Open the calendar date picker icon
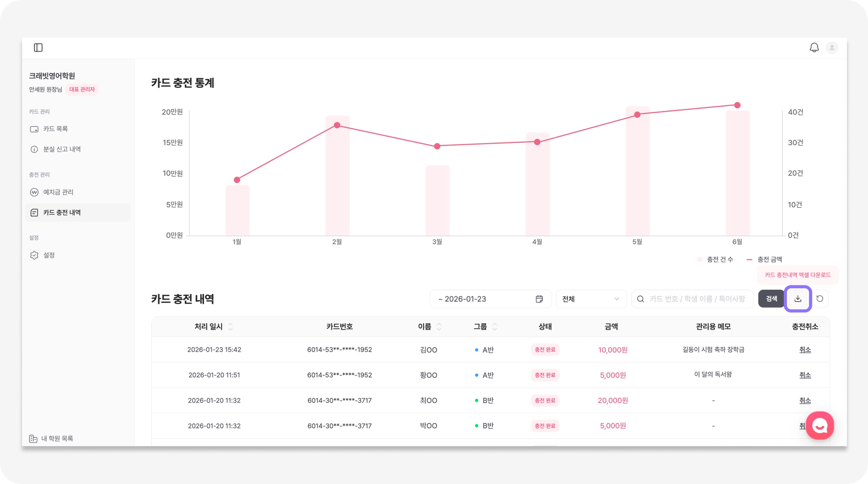The width and height of the screenshot is (868, 484). 539,299
